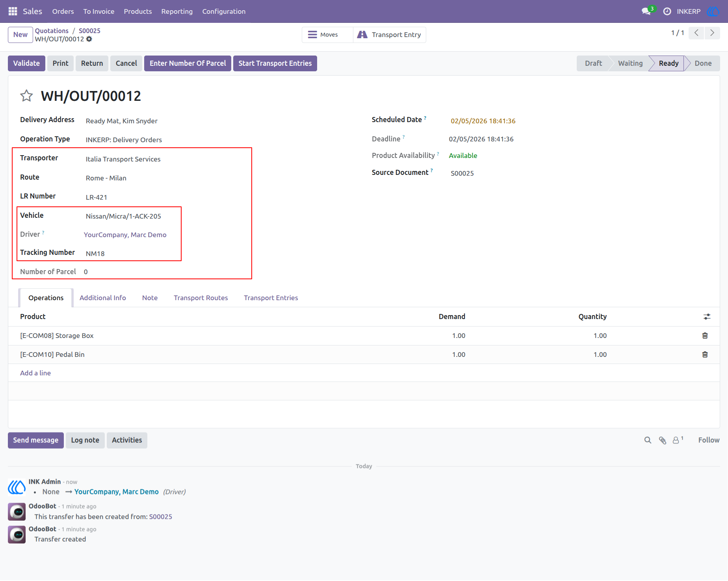The height and width of the screenshot is (581, 728).
Task: Search messages in the chatter
Action: (648, 440)
